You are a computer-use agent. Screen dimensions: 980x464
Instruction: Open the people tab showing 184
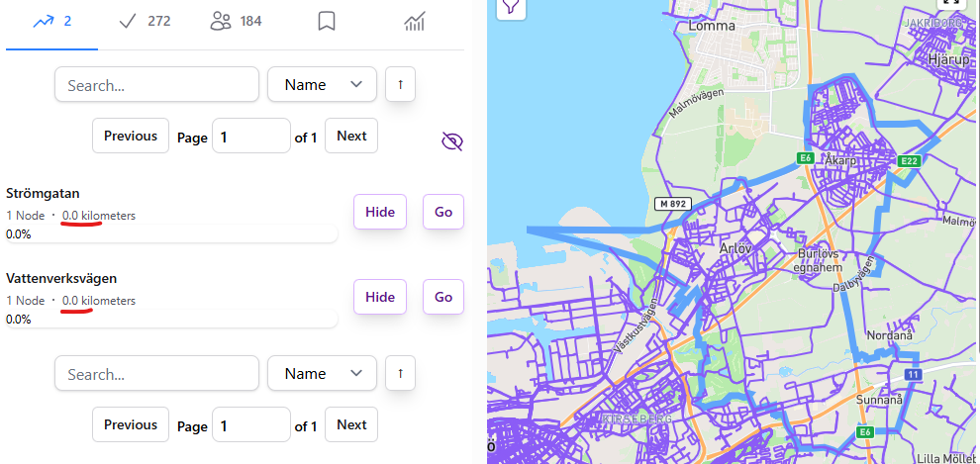click(x=236, y=21)
